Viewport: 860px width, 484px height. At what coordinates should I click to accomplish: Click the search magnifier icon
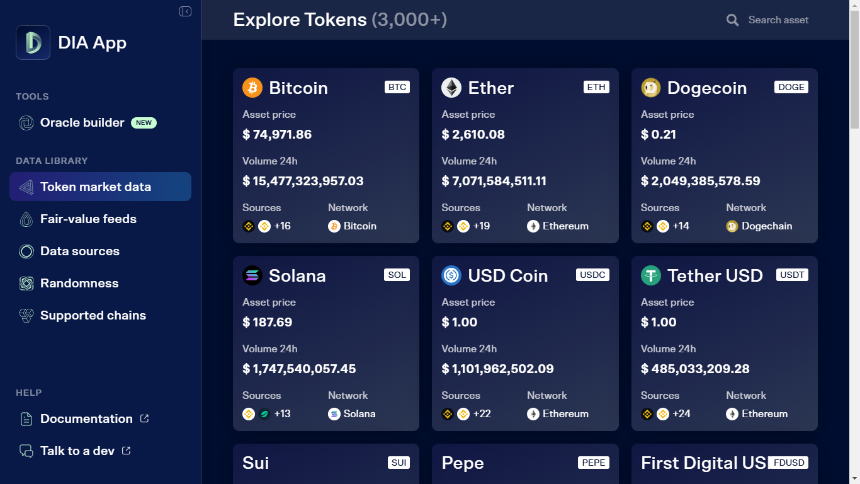coord(732,20)
